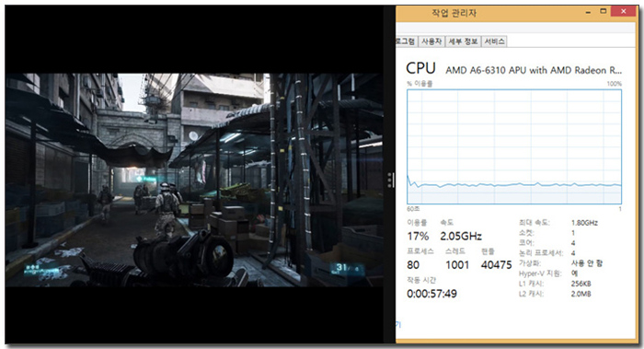
Task: Click the 17% utilization value
Action: pos(418,237)
